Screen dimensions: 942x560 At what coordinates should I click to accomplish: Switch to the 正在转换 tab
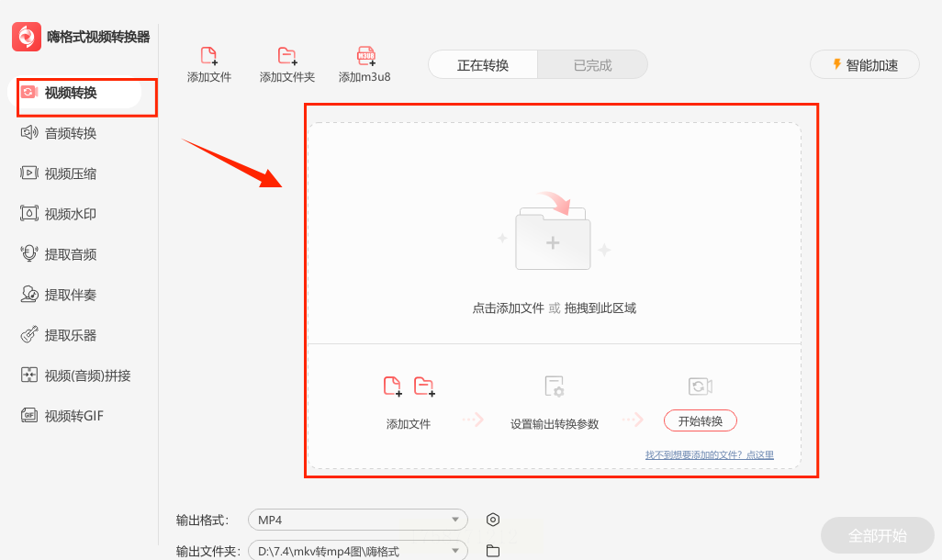pyautogui.click(x=483, y=65)
